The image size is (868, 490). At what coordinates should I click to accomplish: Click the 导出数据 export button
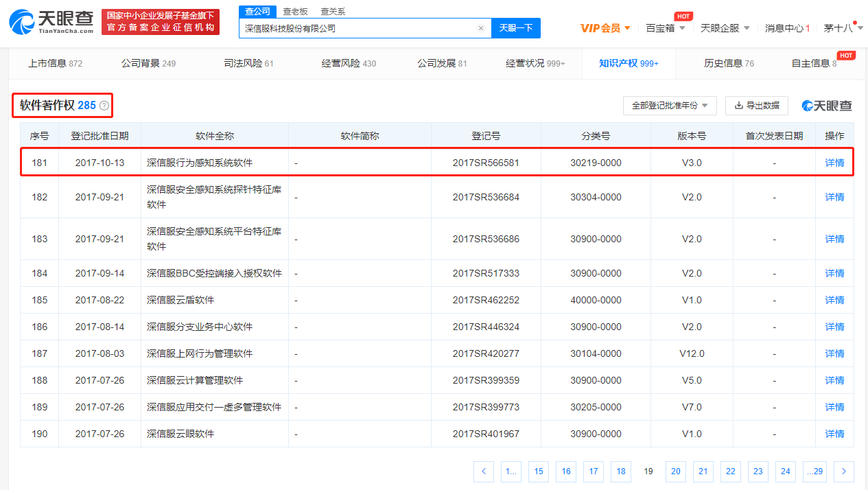tap(757, 106)
